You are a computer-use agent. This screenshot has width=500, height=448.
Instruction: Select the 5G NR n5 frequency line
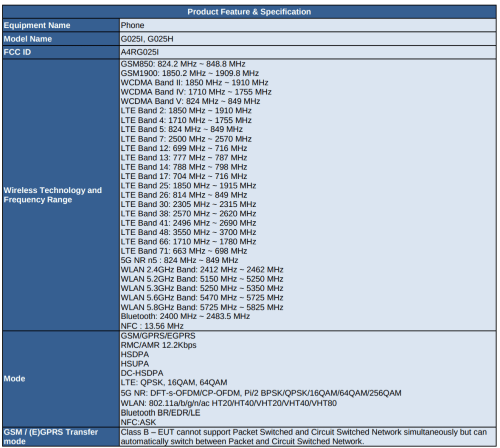coord(179,260)
